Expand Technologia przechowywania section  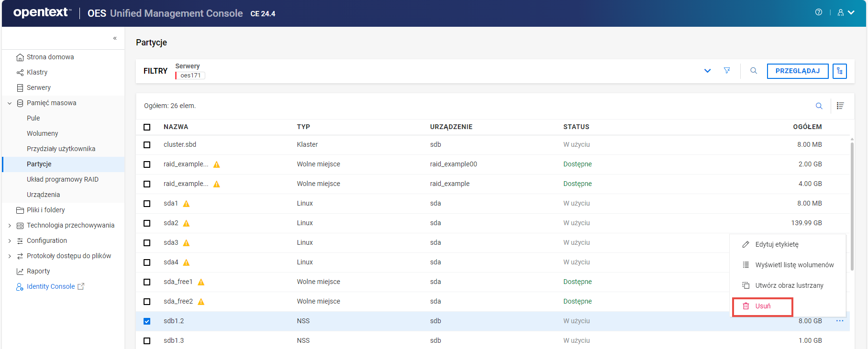(10, 226)
